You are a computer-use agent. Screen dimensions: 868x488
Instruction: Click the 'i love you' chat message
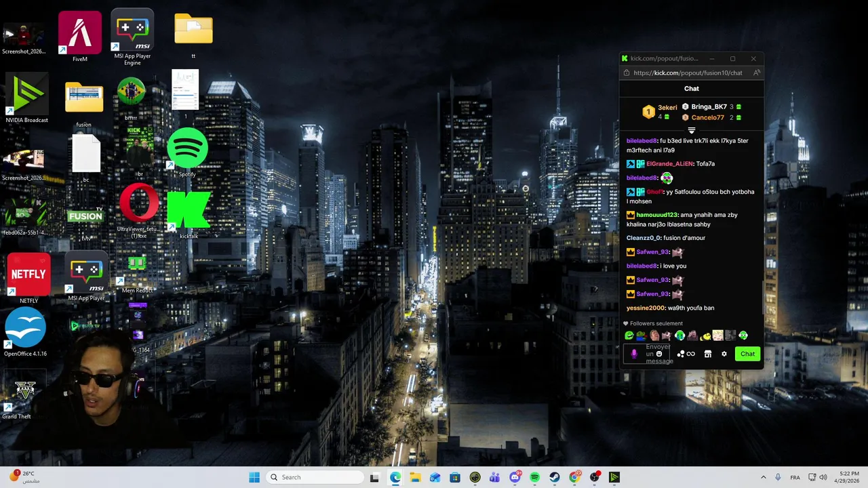tap(673, 266)
